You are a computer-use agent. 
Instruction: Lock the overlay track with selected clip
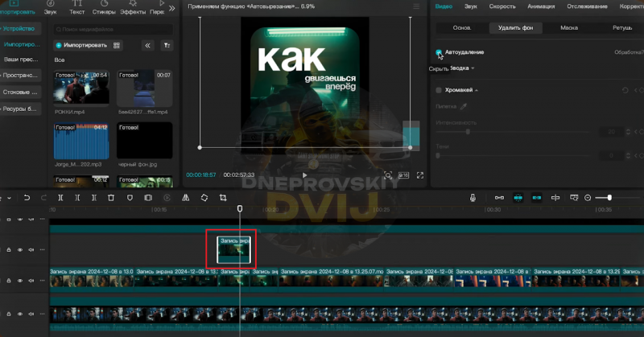point(9,249)
